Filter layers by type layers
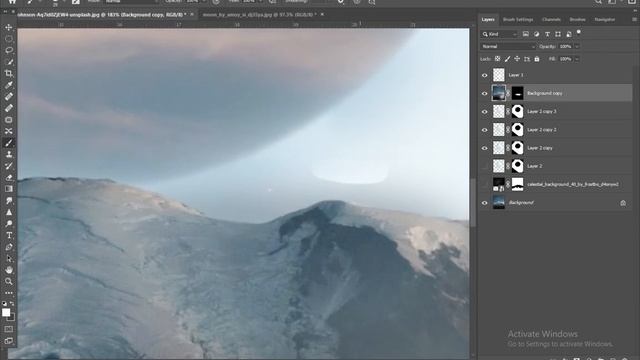 pos(547,34)
